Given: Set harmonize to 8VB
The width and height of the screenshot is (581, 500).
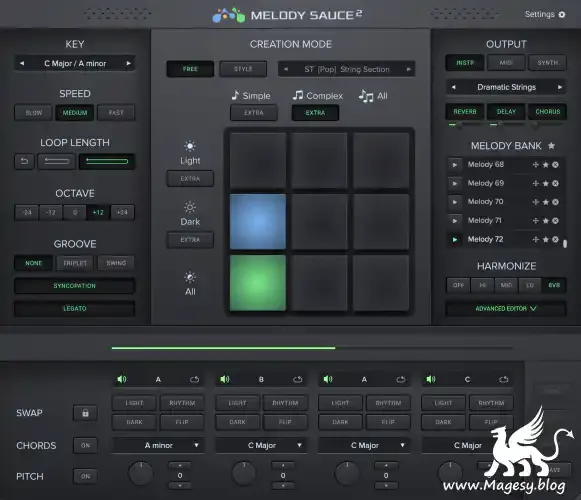Looking at the screenshot, I should (554, 285).
